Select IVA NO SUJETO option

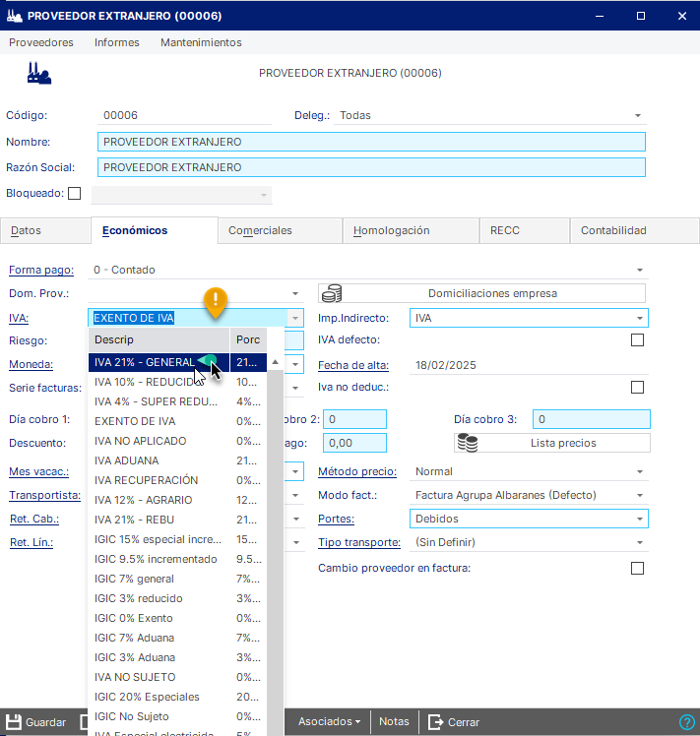[177, 677]
